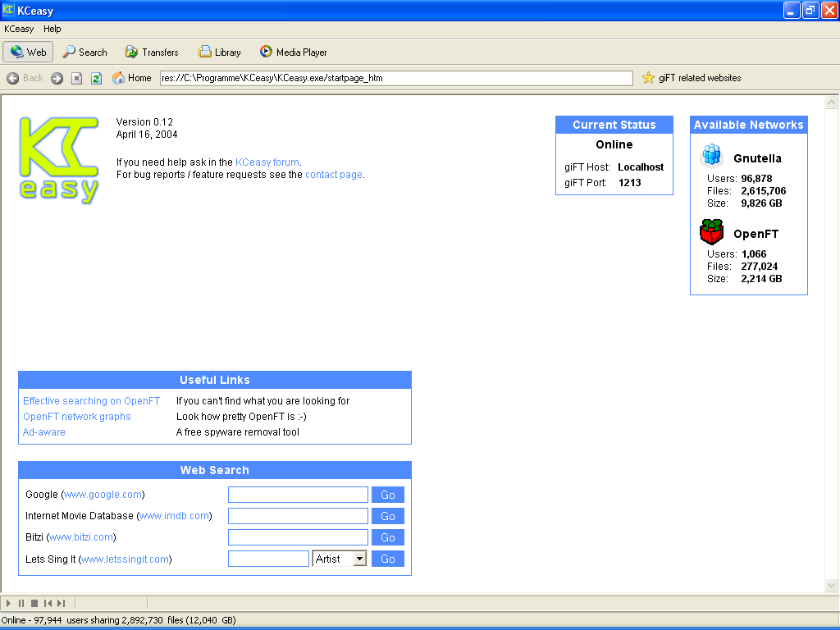
Task: Open the KCeasy menu
Action: (x=19, y=29)
